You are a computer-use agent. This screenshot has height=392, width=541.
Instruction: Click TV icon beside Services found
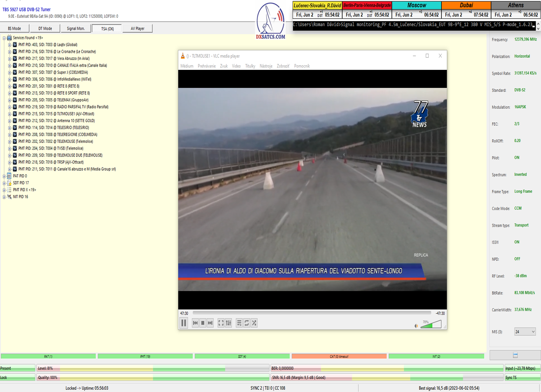[x=9, y=38]
